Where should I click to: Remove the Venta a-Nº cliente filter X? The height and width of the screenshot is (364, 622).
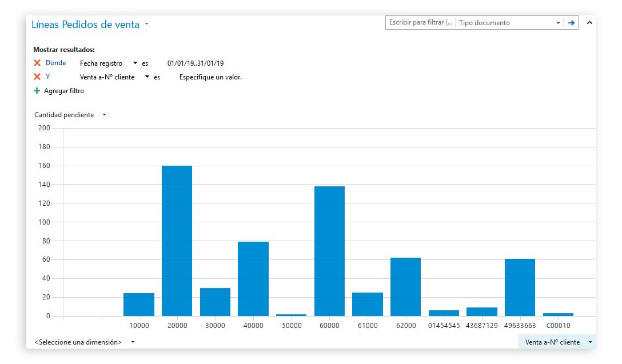click(37, 77)
